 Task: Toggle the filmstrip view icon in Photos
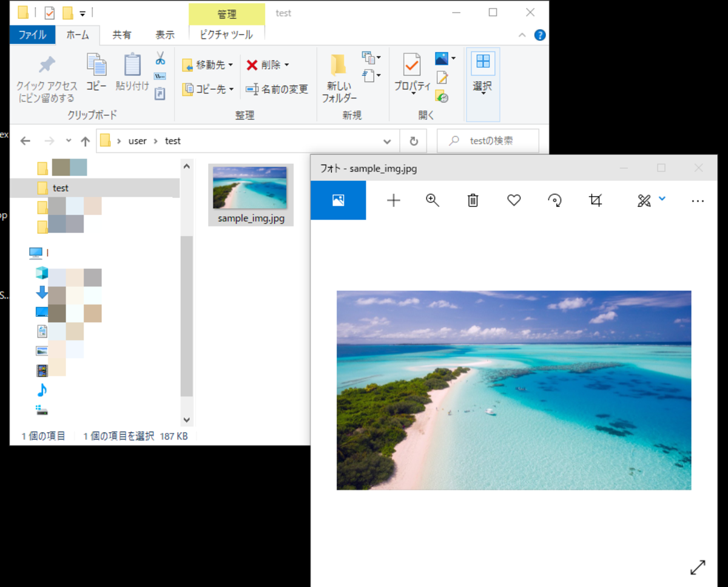[x=338, y=200]
